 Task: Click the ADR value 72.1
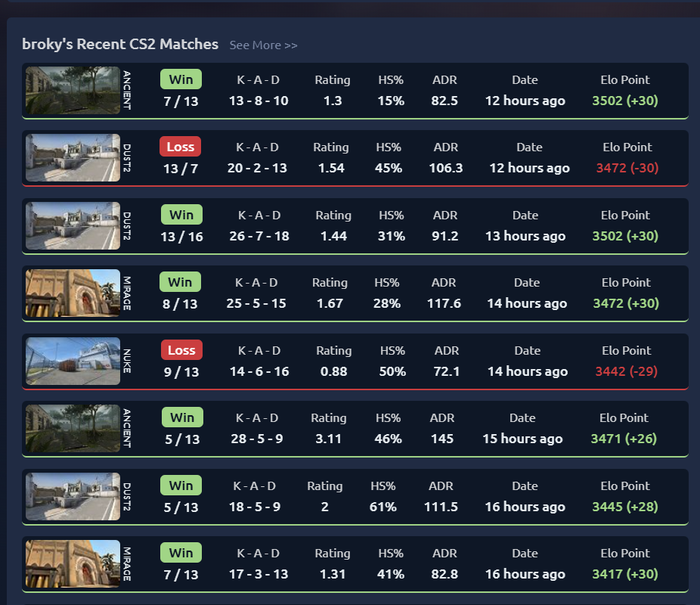coord(447,371)
